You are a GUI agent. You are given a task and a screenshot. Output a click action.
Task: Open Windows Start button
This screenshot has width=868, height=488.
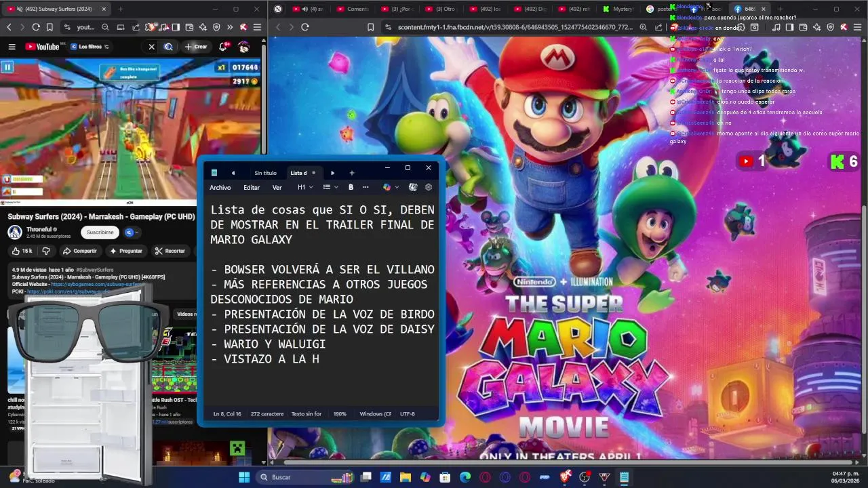(244, 477)
